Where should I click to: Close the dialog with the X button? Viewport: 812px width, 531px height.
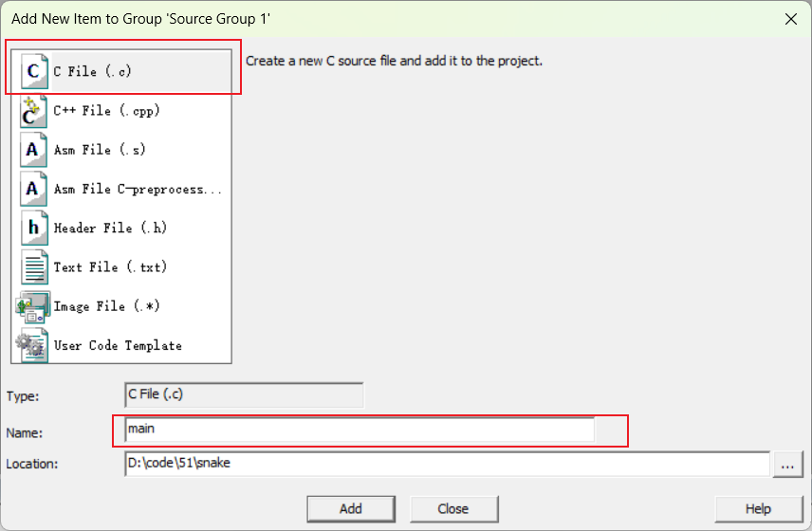click(791, 19)
